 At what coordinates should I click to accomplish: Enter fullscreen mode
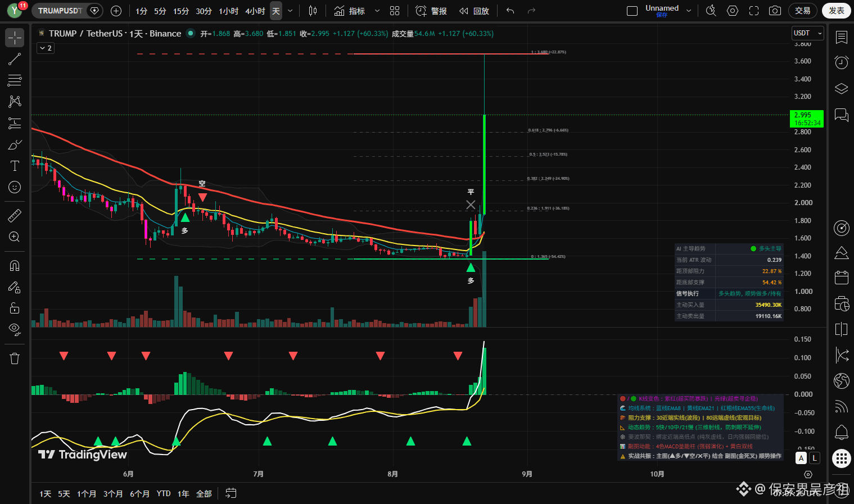tap(754, 11)
